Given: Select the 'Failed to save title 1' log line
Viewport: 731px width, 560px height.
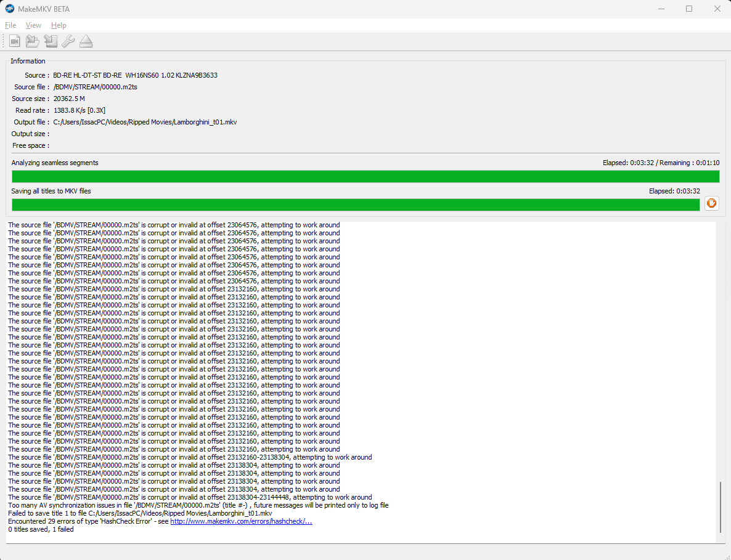Looking at the screenshot, I should [x=140, y=513].
